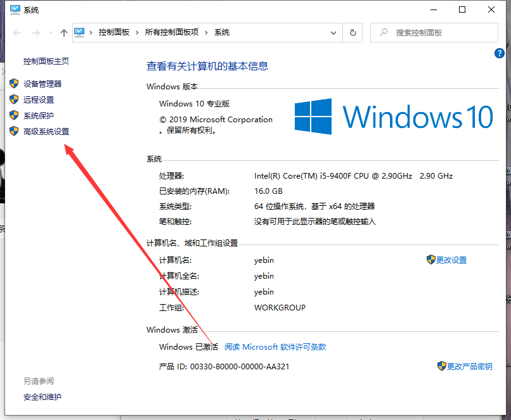The height and width of the screenshot is (420, 511).
Task: Expand the chevron after 控制面板 breadcrumb
Action: [138, 32]
